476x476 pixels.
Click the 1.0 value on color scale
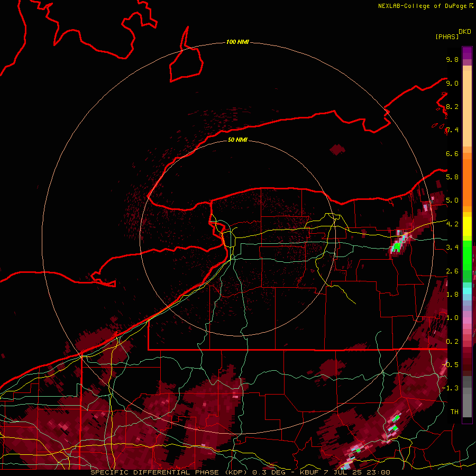452,317
